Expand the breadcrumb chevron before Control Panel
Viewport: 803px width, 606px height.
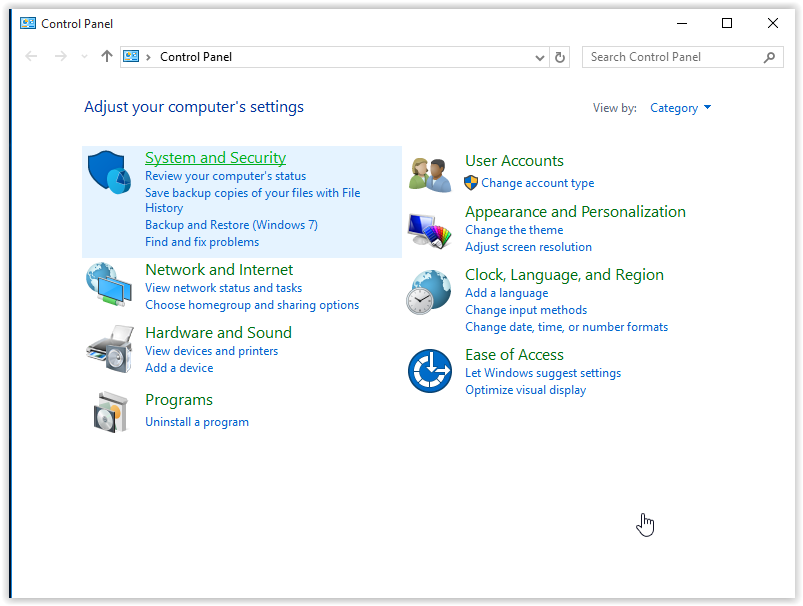[x=148, y=57]
